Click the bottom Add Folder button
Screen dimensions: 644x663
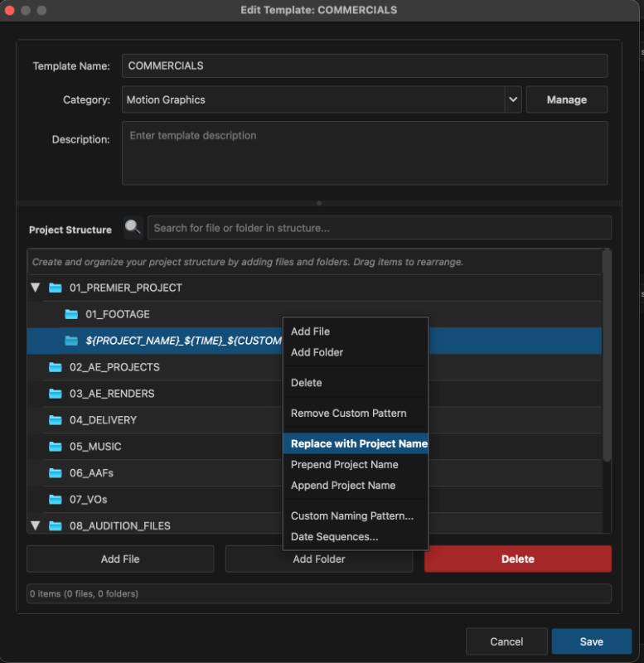(x=319, y=559)
